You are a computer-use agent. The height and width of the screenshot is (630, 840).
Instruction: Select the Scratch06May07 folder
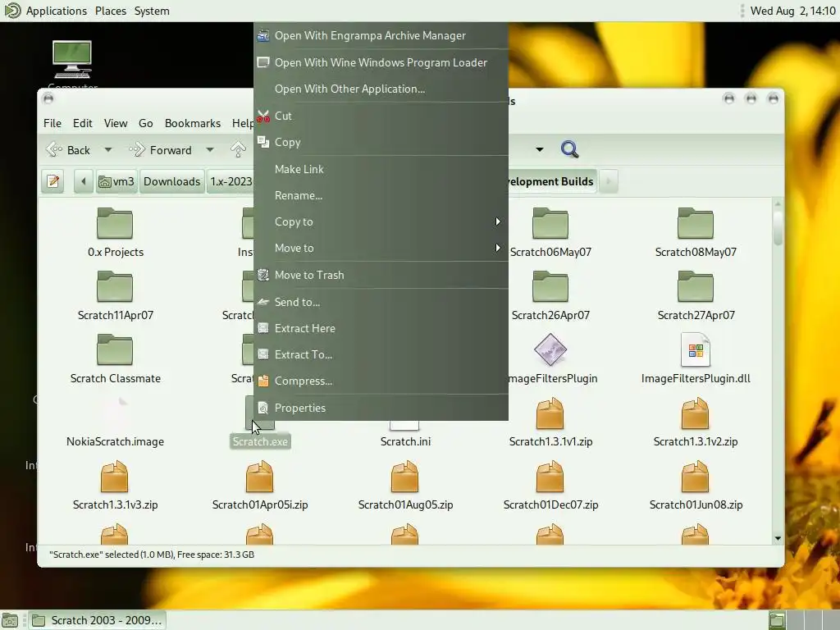pos(550,223)
